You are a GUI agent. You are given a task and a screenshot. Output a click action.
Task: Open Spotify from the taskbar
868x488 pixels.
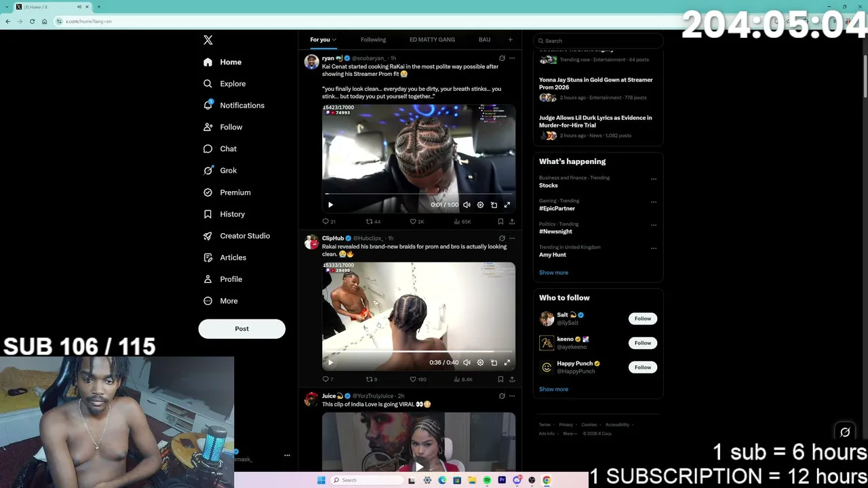click(487, 481)
